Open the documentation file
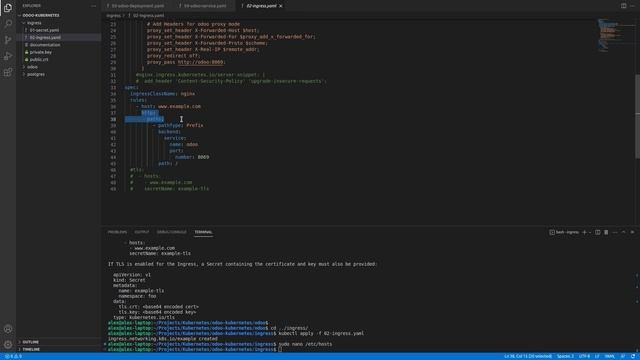The height and width of the screenshot is (360, 640). pos(45,45)
